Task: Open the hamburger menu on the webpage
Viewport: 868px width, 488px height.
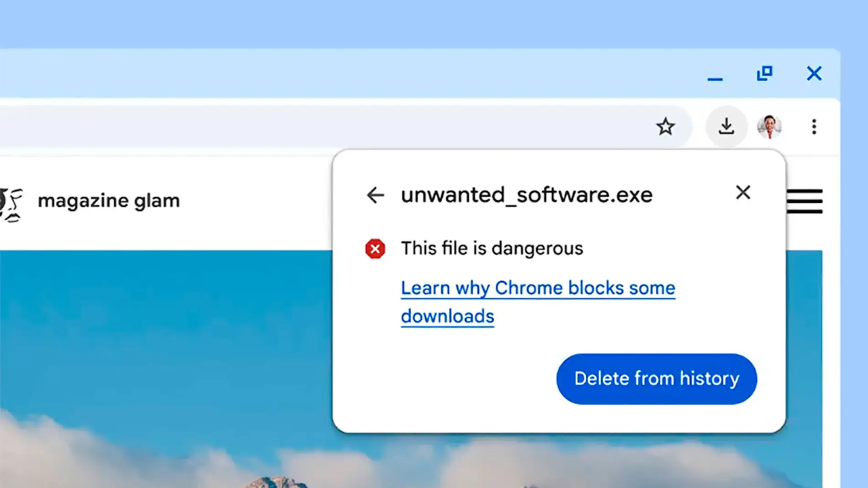Action: 805,201
